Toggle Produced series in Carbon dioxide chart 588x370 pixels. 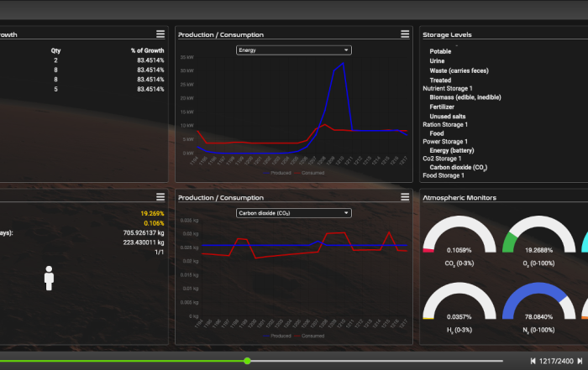click(x=278, y=336)
